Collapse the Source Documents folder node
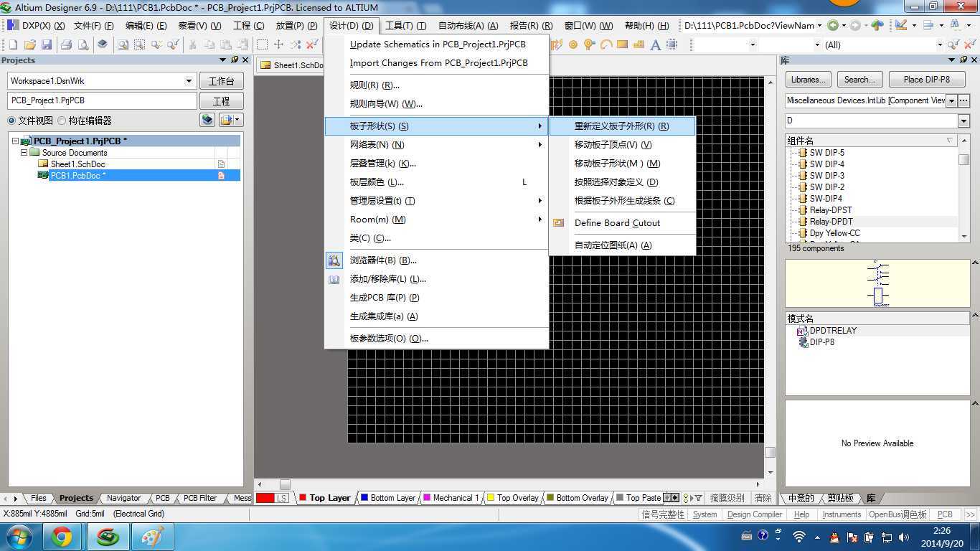This screenshot has width=980, height=551. coord(24,153)
